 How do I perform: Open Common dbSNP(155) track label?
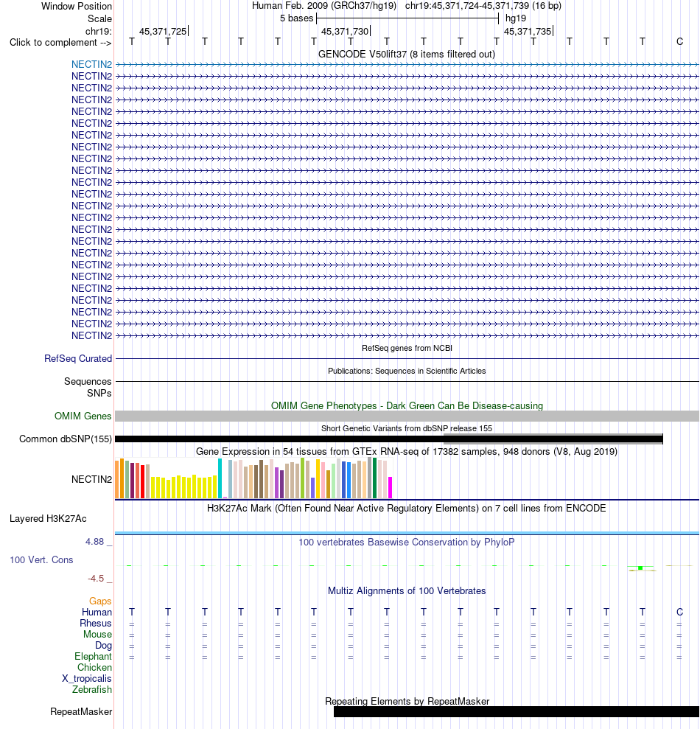pyautogui.click(x=66, y=439)
